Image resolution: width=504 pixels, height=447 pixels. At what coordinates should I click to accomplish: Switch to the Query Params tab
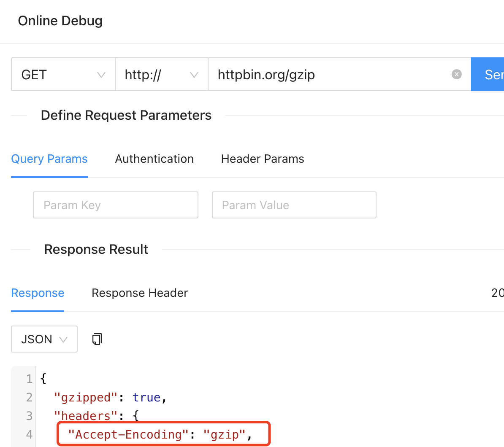pos(49,159)
